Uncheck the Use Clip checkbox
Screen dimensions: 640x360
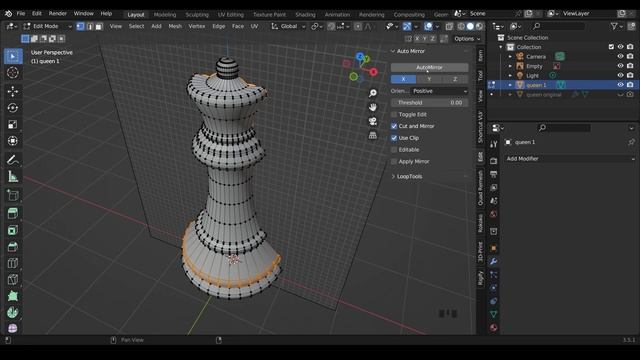point(394,138)
